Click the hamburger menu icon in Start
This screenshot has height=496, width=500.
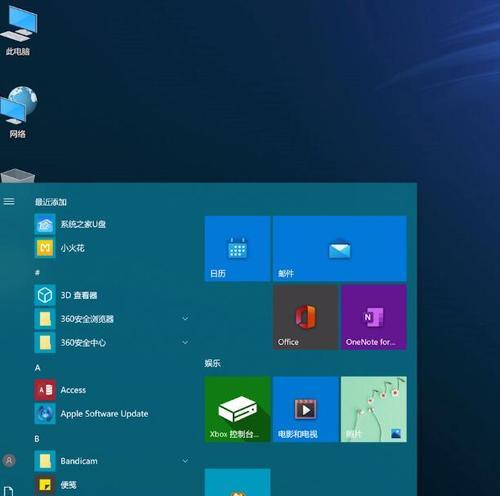(x=9, y=201)
